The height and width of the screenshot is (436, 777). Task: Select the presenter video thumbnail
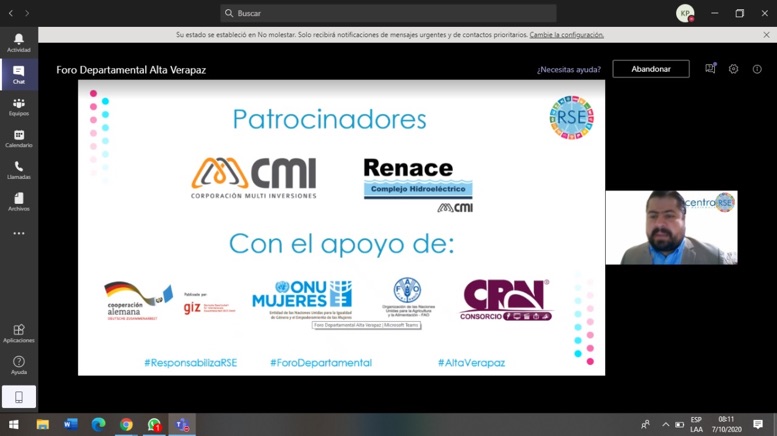[671, 227]
